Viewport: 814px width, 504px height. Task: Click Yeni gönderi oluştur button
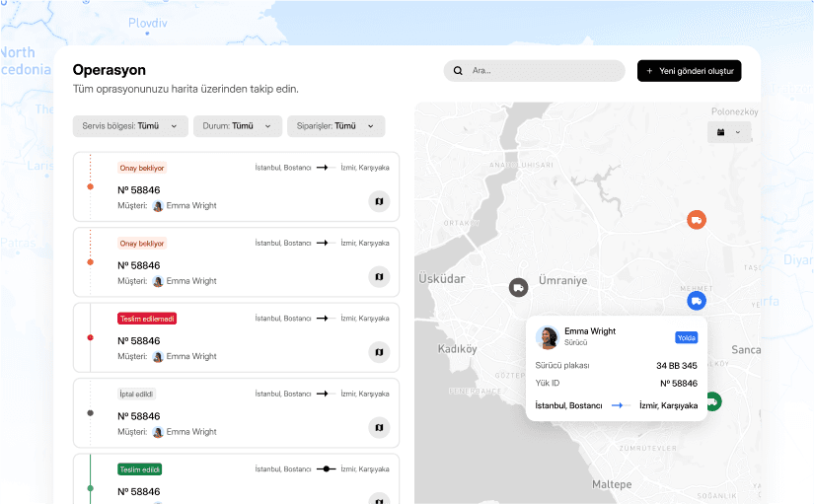coord(689,71)
